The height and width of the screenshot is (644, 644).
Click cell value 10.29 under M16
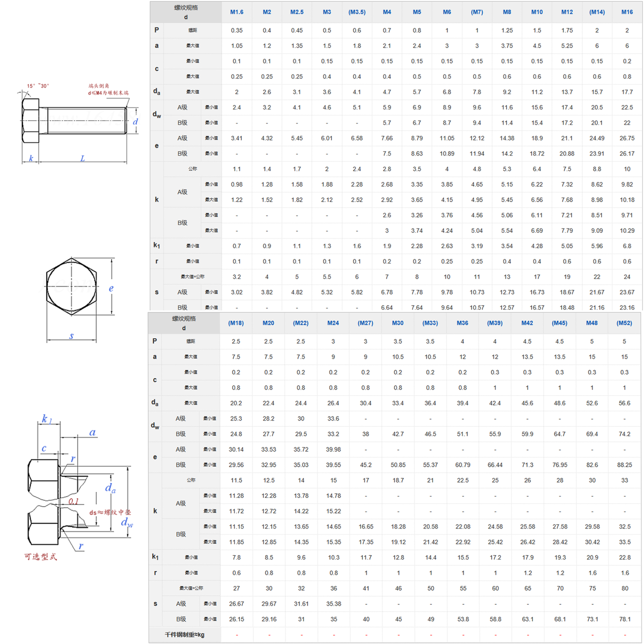627,231
